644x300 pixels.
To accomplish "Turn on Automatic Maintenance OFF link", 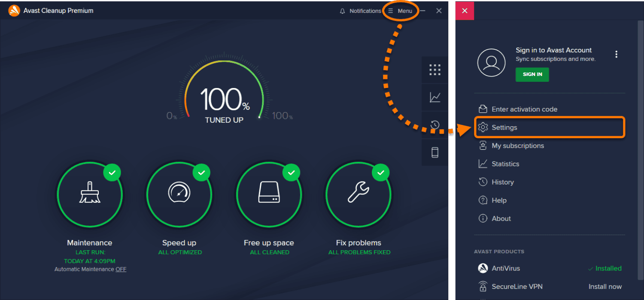I will (121, 270).
